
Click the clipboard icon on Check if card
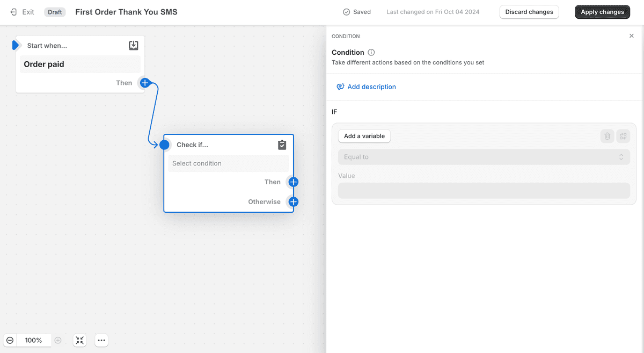click(282, 145)
